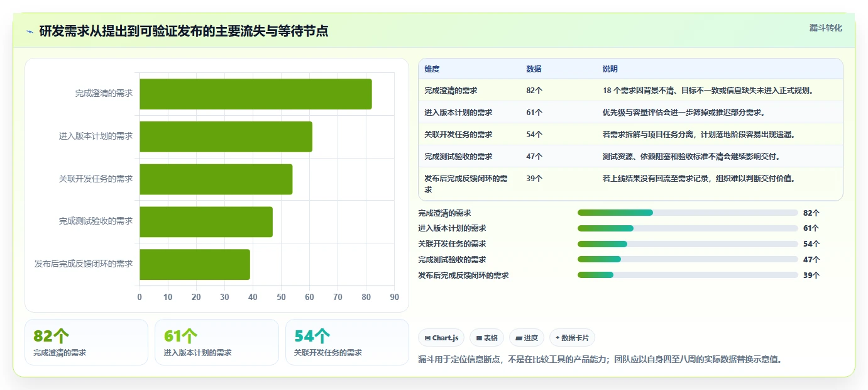The width and height of the screenshot is (868, 390).
Task: Click the 47个 value in the table
Action: (x=534, y=156)
